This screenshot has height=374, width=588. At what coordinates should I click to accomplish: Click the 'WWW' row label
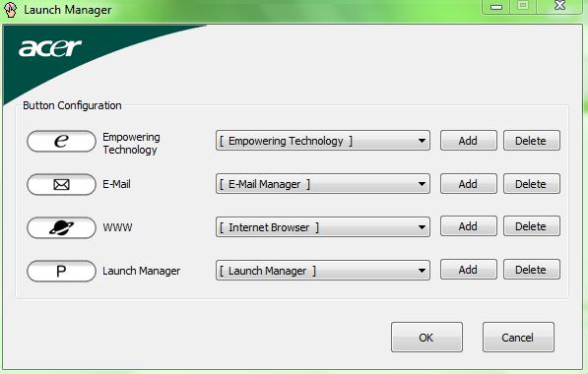[x=117, y=227]
